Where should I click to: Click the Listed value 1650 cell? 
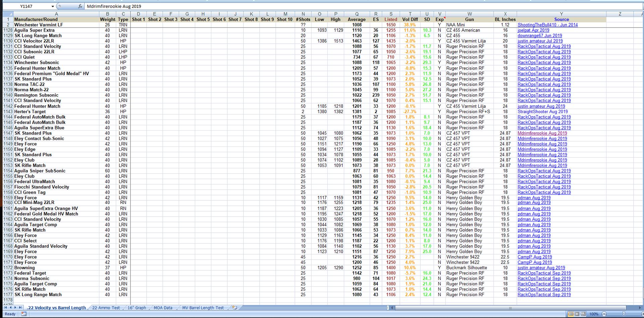point(391,25)
